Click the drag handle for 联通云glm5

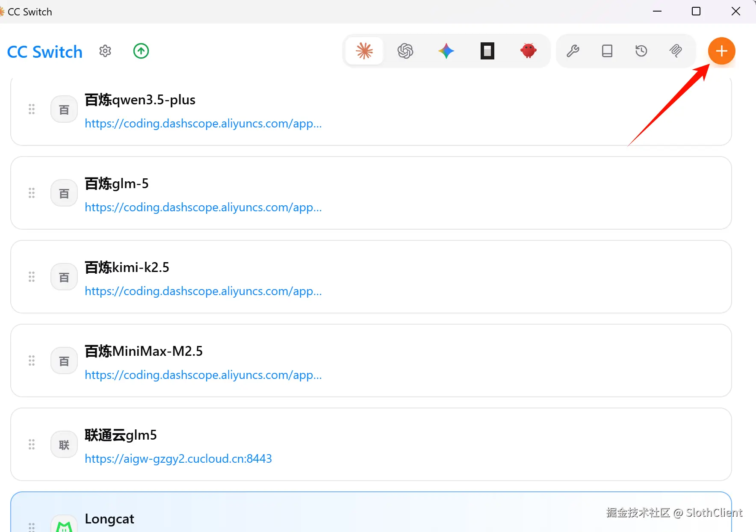pyautogui.click(x=32, y=444)
